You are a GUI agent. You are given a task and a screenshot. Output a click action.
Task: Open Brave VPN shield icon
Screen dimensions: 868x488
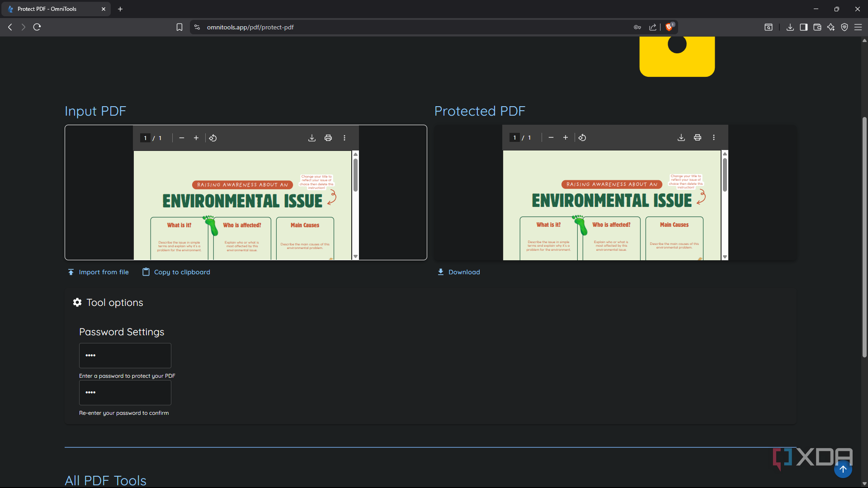[x=844, y=27]
